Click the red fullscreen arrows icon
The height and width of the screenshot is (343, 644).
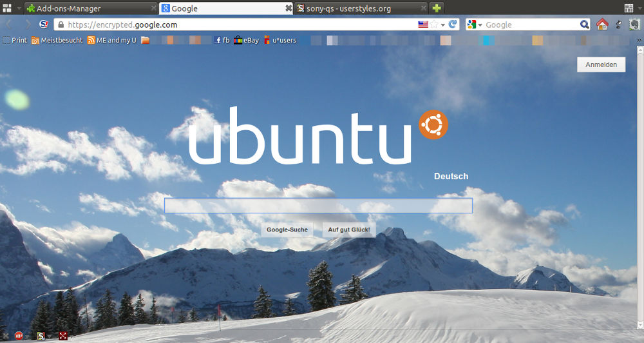tap(63, 336)
